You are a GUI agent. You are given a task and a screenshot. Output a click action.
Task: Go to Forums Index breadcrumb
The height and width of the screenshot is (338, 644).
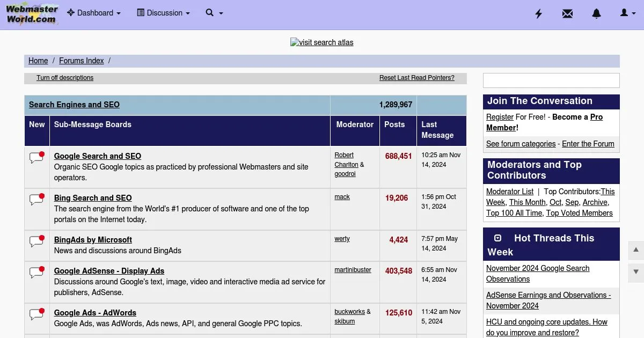pyautogui.click(x=82, y=61)
